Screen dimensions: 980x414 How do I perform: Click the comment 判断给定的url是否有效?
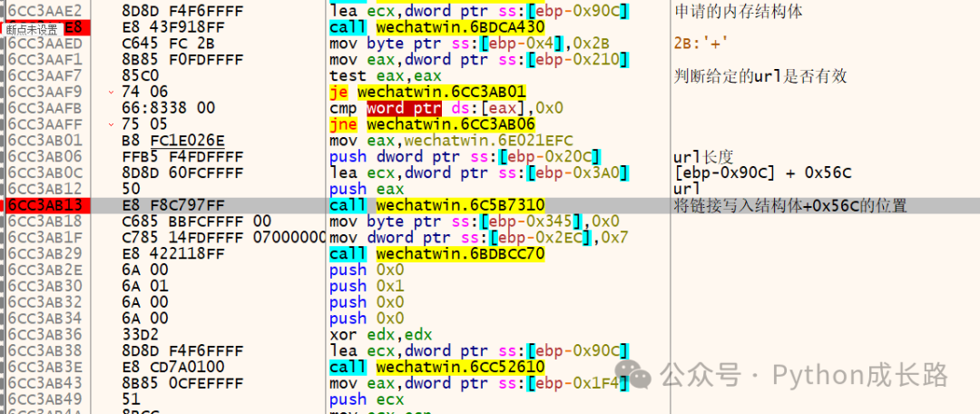tap(761, 75)
